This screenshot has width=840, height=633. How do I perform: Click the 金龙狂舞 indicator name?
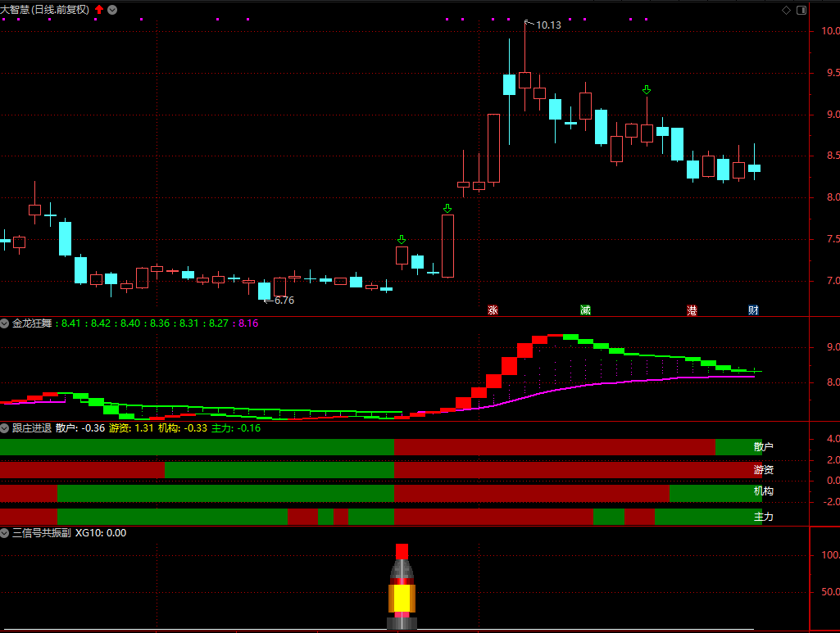[x=32, y=323]
